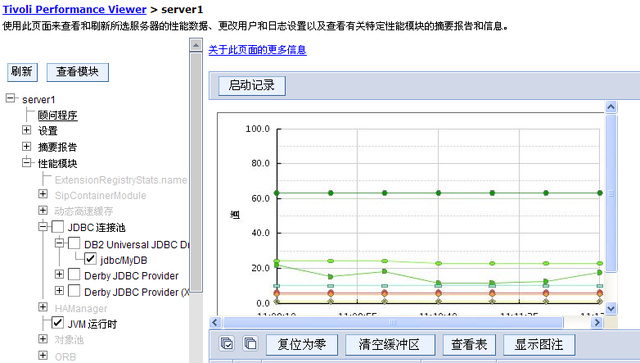Screen dimensions: 640x363
Task: Select the 设置 tree label
Action: [48, 131]
